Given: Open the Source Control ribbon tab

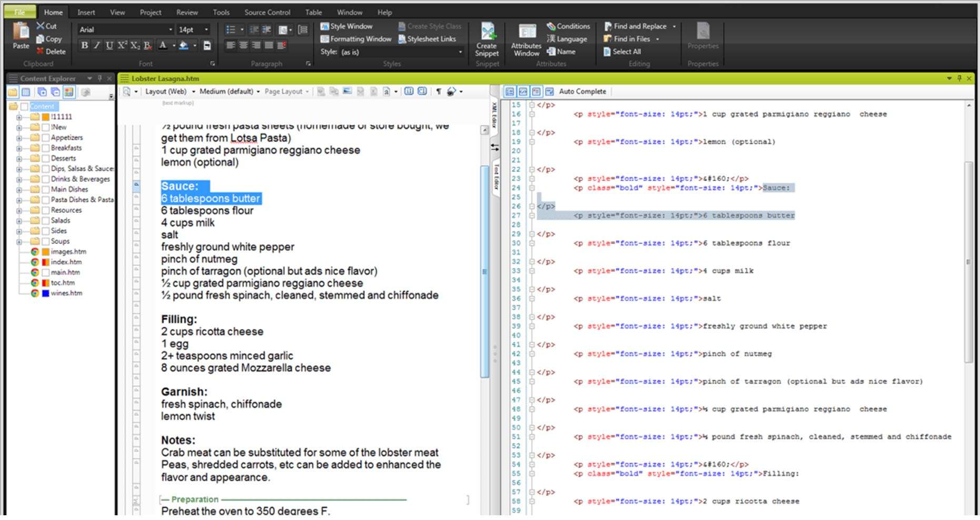Looking at the screenshot, I should 267,12.
